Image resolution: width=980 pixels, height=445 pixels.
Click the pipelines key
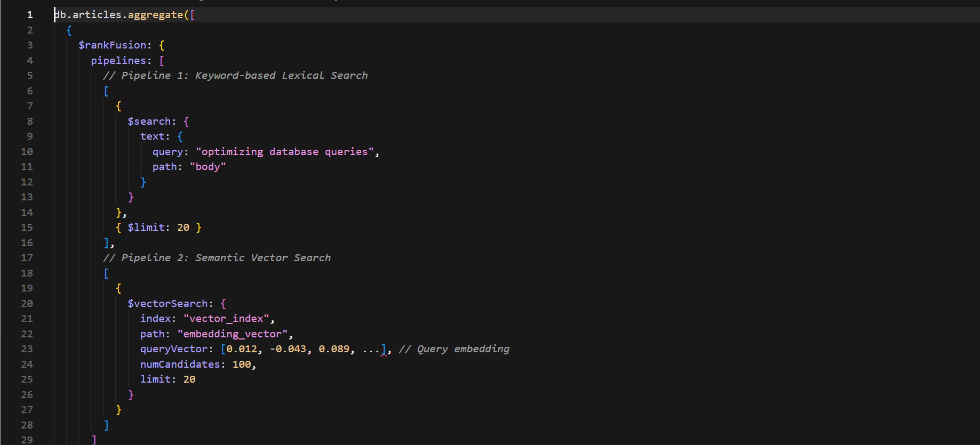[118, 61]
